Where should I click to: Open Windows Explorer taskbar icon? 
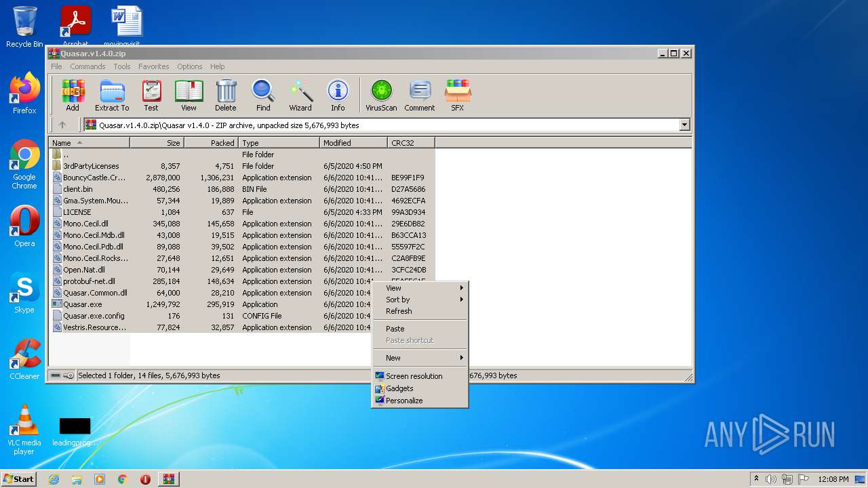[77, 479]
